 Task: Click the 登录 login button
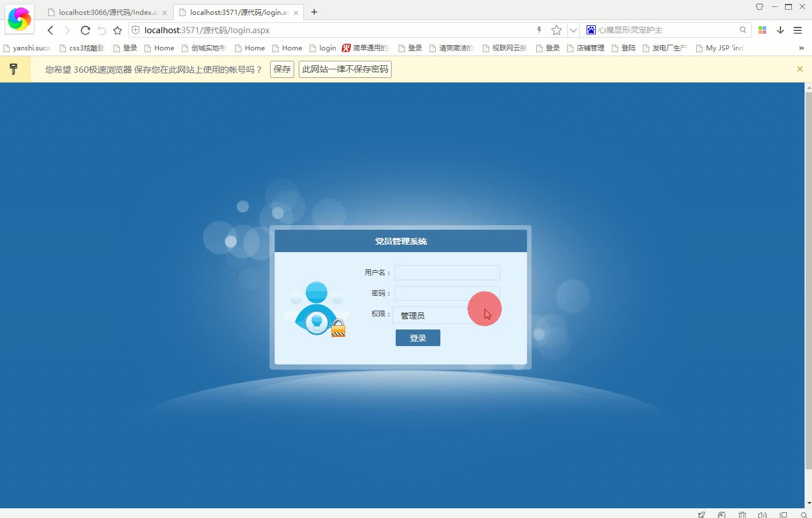coord(418,338)
